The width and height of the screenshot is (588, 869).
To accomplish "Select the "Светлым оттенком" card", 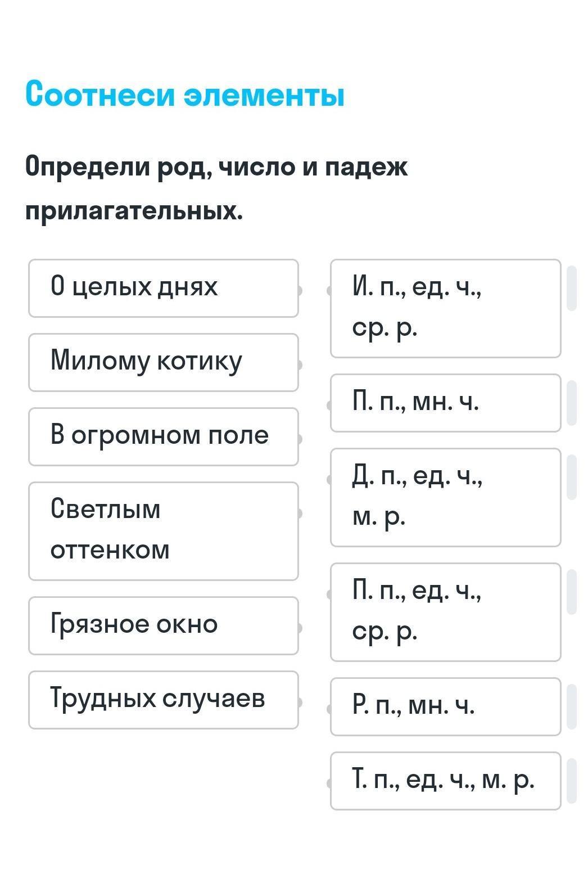I will click(163, 530).
